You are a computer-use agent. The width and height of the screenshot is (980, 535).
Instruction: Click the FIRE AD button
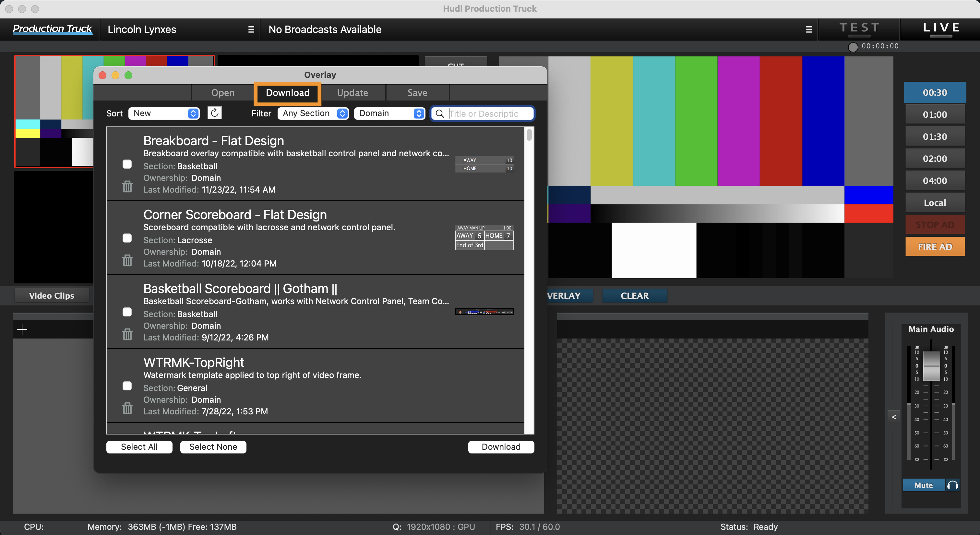pos(935,246)
